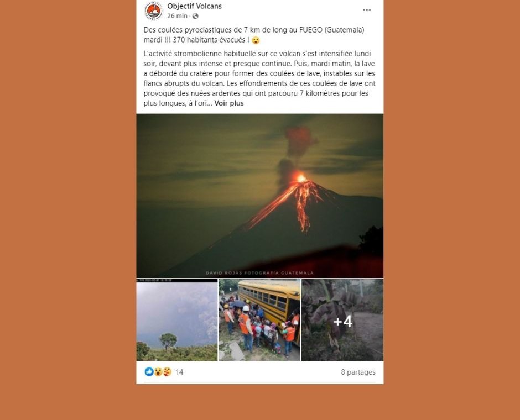View the 8 partages share list

coord(358,372)
